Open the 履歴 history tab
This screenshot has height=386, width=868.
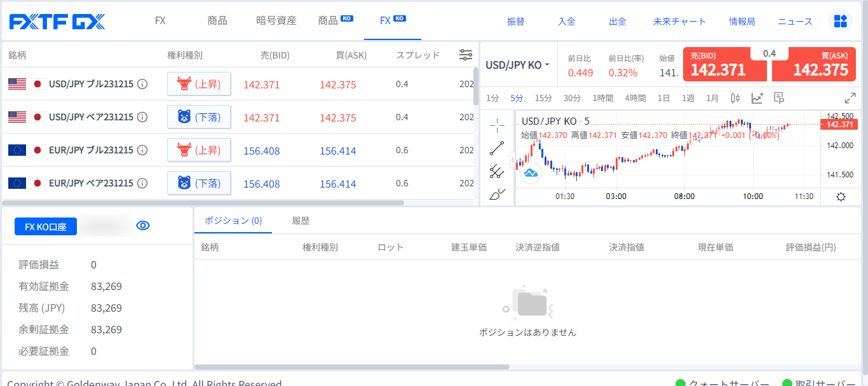point(301,221)
